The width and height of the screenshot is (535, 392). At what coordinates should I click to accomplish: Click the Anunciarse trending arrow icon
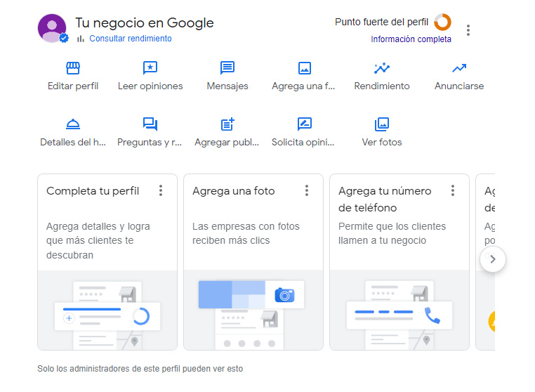459,68
